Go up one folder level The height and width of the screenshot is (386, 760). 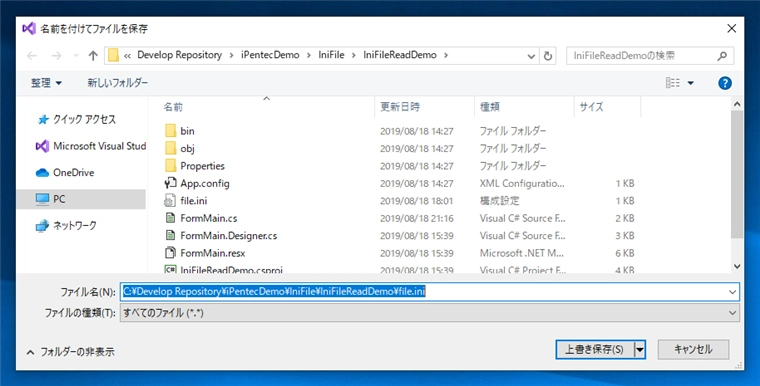click(x=93, y=56)
